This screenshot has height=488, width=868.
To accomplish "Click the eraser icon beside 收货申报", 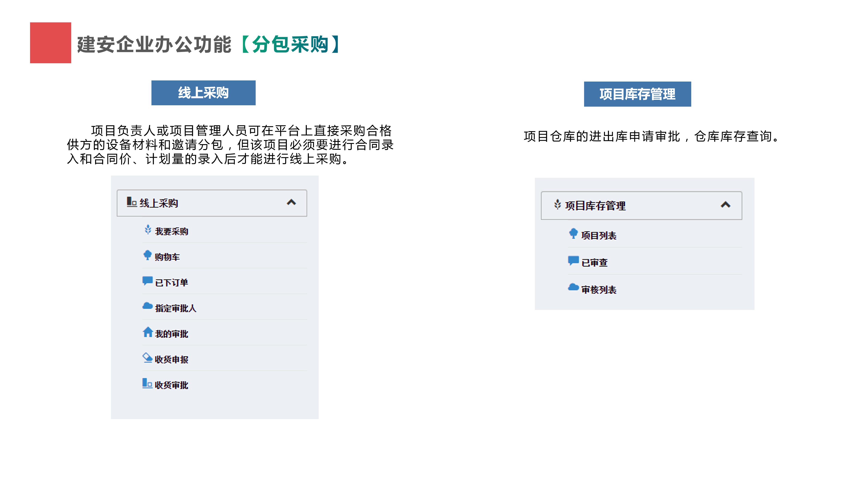I will point(148,358).
